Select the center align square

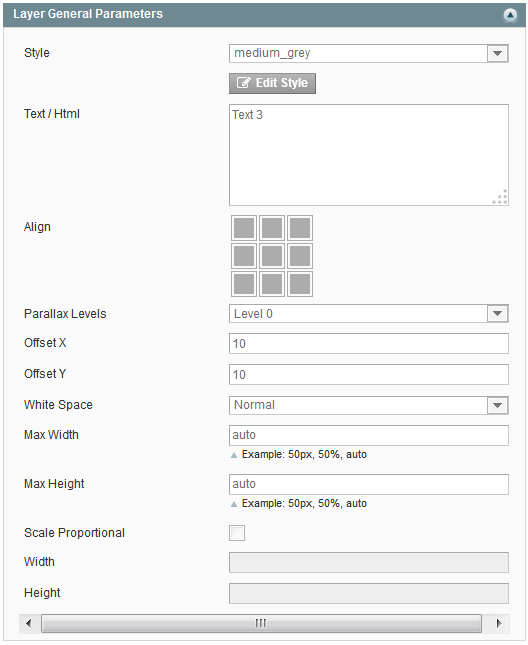click(x=272, y=256)
